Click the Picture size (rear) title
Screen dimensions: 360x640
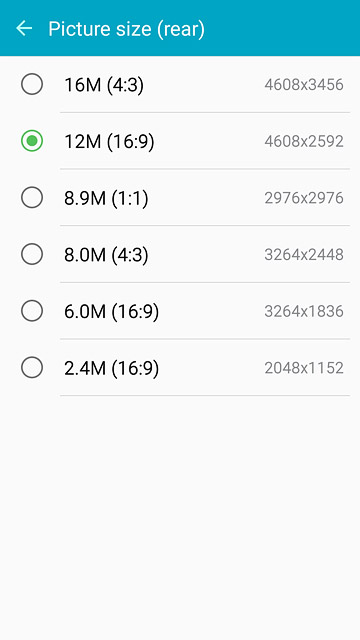coord(127,29)
